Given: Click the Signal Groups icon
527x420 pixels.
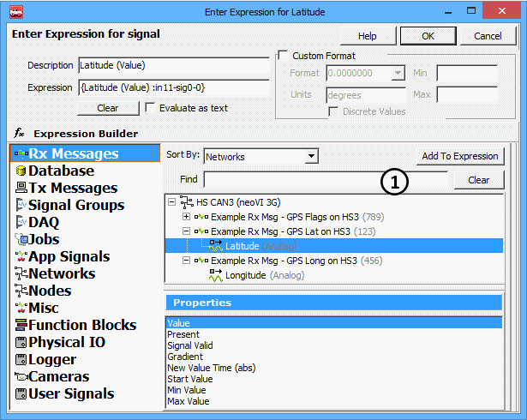Looking at the screenshot, I should [21, 206].
